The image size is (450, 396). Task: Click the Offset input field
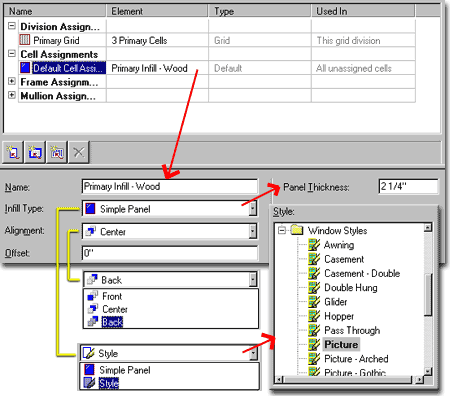[170, 253]
